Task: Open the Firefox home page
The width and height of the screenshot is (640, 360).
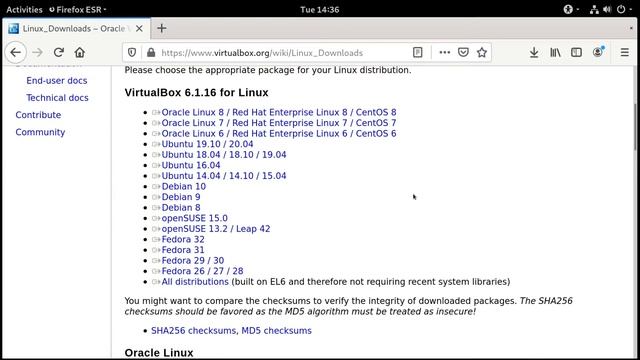Action: click(x=80, y=52)
